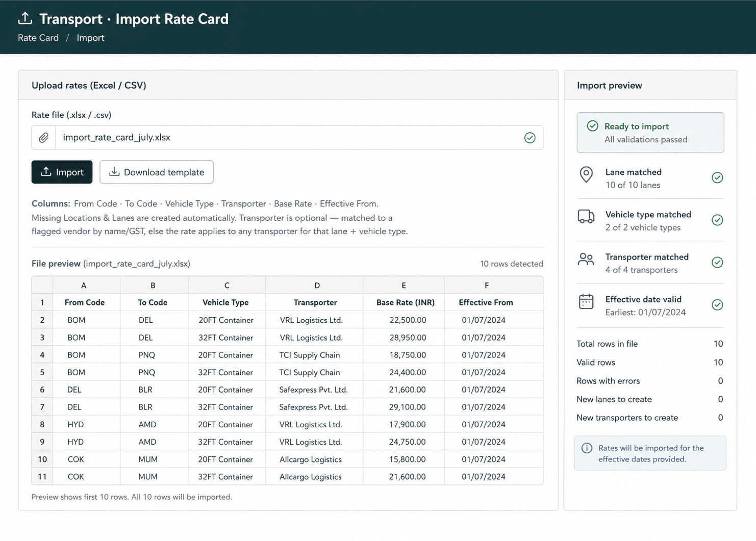
Task: Click the info icon in the rates notice
Action: [587, 448]
